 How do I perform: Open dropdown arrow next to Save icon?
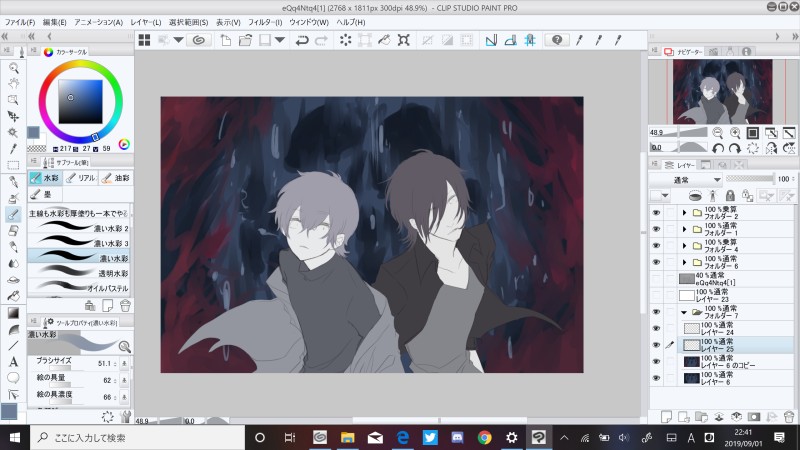tap(280, 40)
